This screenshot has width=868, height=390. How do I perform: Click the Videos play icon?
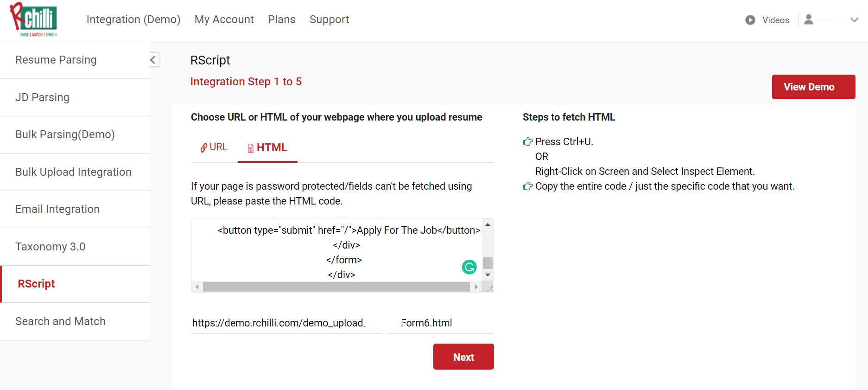(x=750, y=20)
